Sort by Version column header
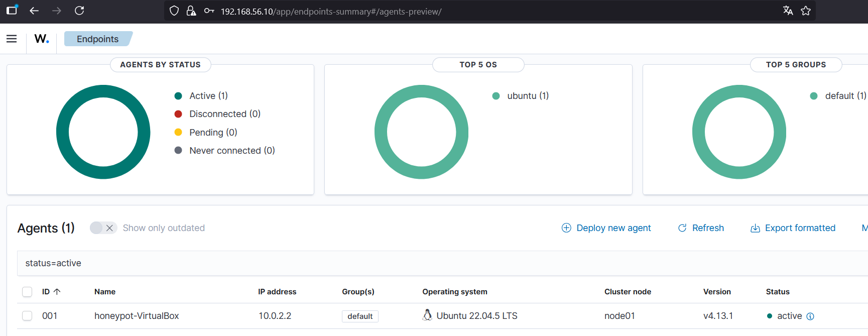 [x=717, y=292]
